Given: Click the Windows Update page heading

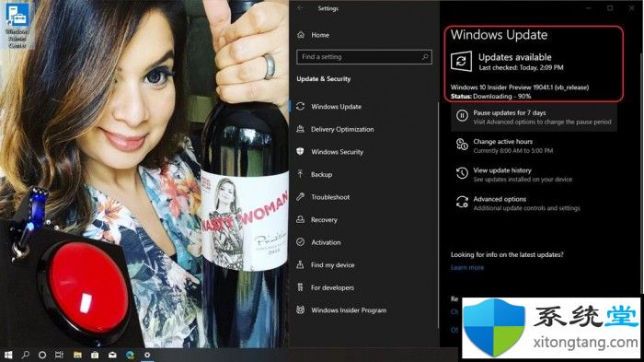Looking at the screenshot, I should pos(499,35).
